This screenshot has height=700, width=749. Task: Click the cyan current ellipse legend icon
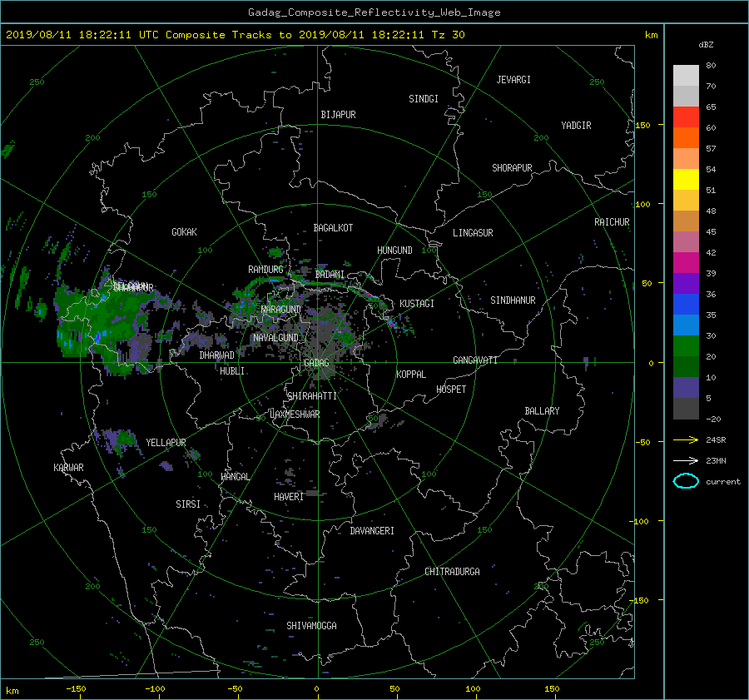coord(686,481)
